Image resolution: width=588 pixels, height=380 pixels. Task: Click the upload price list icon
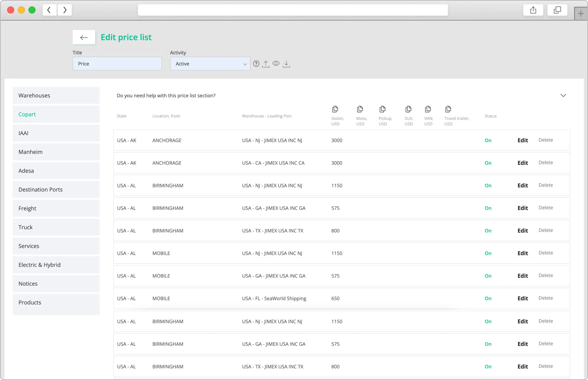[x=265, y=64]
